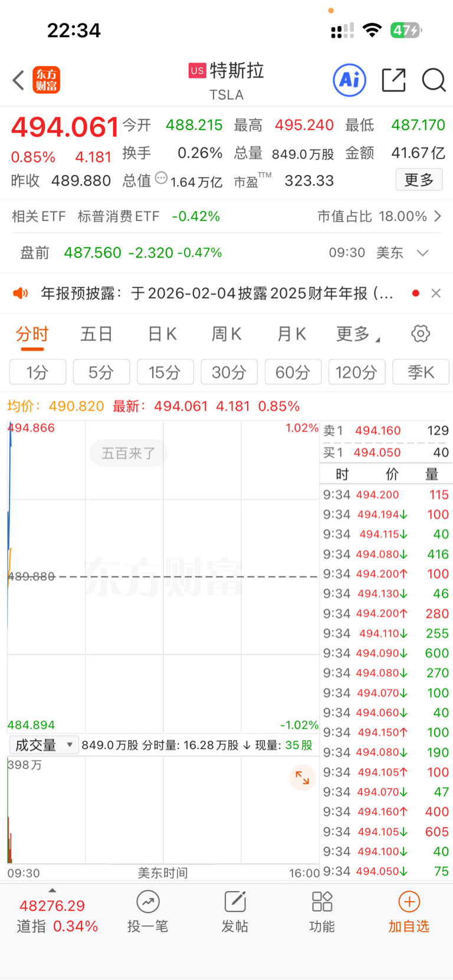Select the 30分 interval button

pyautogui.click(x=229, y=372)
